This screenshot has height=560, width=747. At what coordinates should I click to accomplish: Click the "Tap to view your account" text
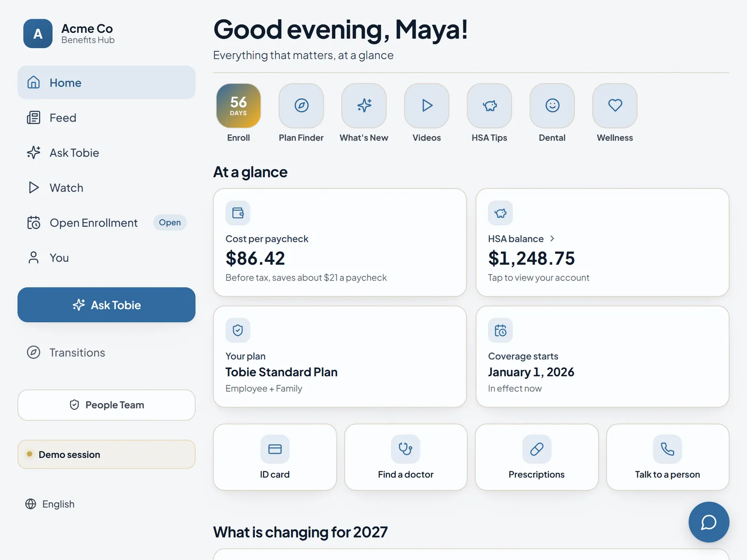pos(539,278)
